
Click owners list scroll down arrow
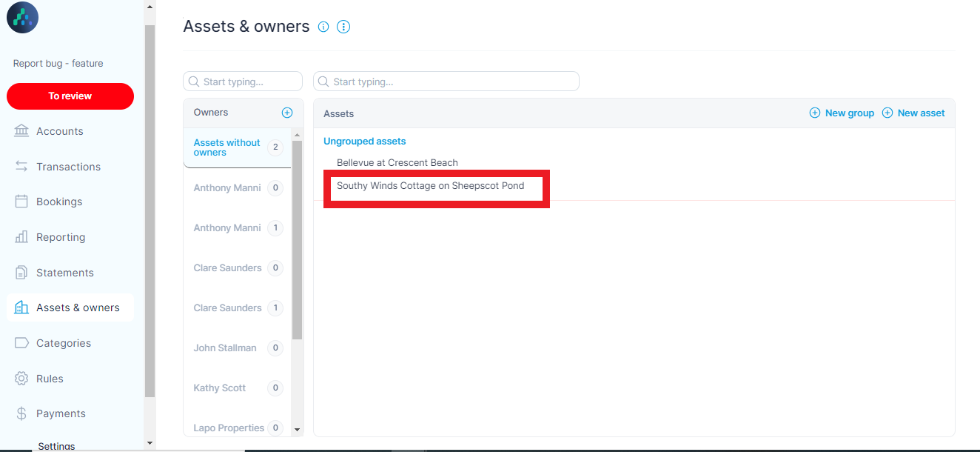pos(298,429)
